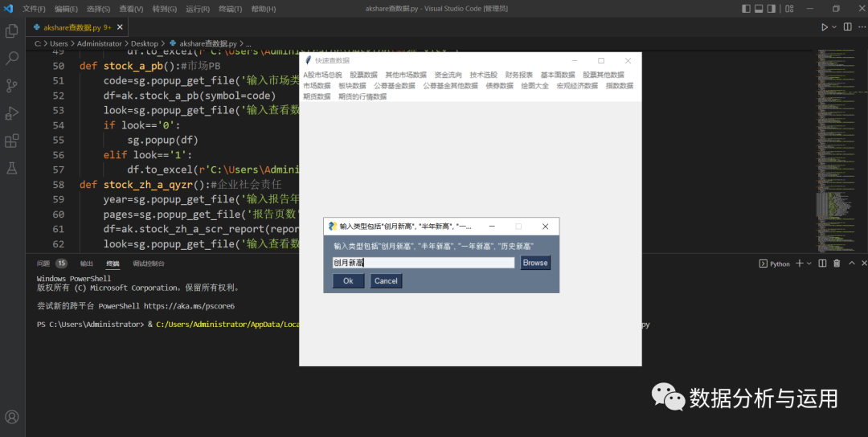Image resolution: width=868 pixels, height=437 pixels.
Task: Open the 财务报表 menu
Action: [519, 75]
